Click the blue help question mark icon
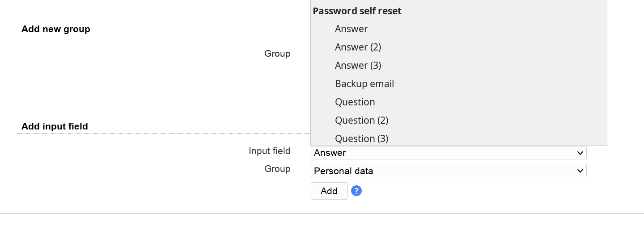This screenshot has height=238, width=644. tap(356, 191)
